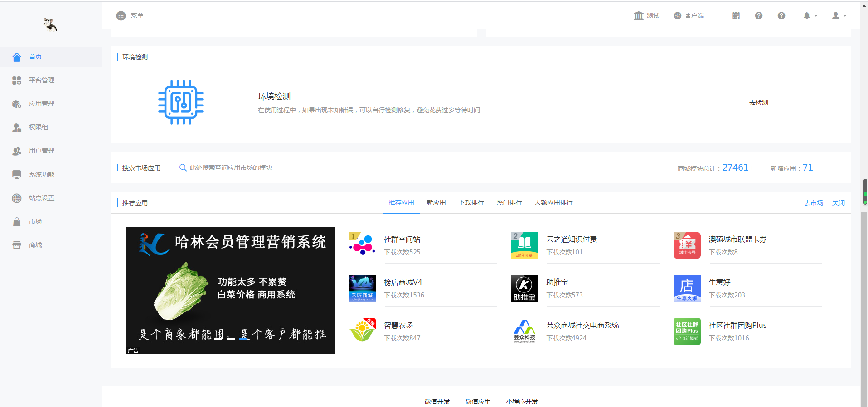Viewport: 868px width, 407px height.
Task: Open 榜店商城V4 app icon
Action: 362,288
